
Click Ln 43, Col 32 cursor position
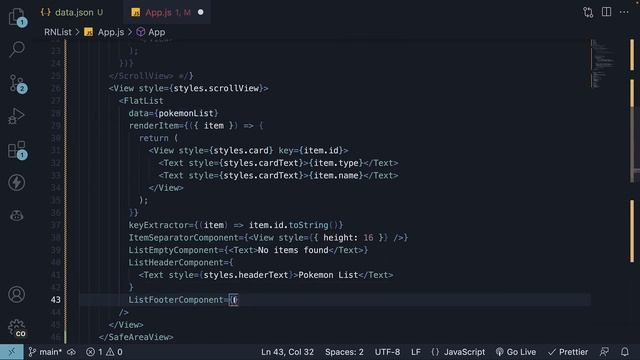tap(287, 352)
